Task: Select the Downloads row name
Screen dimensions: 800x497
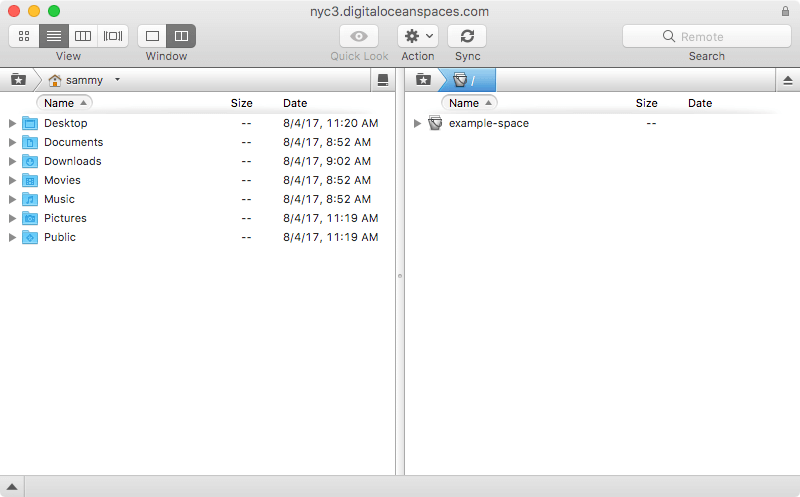Action: click(x=72, y=161)
